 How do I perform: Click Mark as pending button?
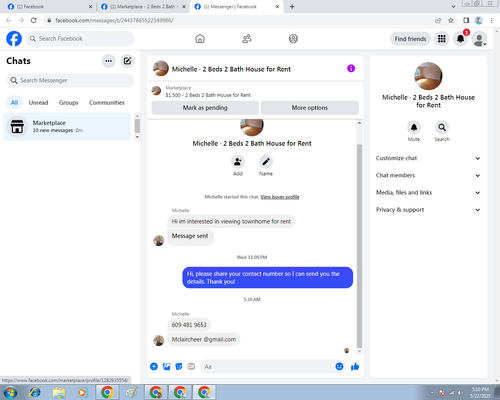pyautogui.click(x=205, y=108)
